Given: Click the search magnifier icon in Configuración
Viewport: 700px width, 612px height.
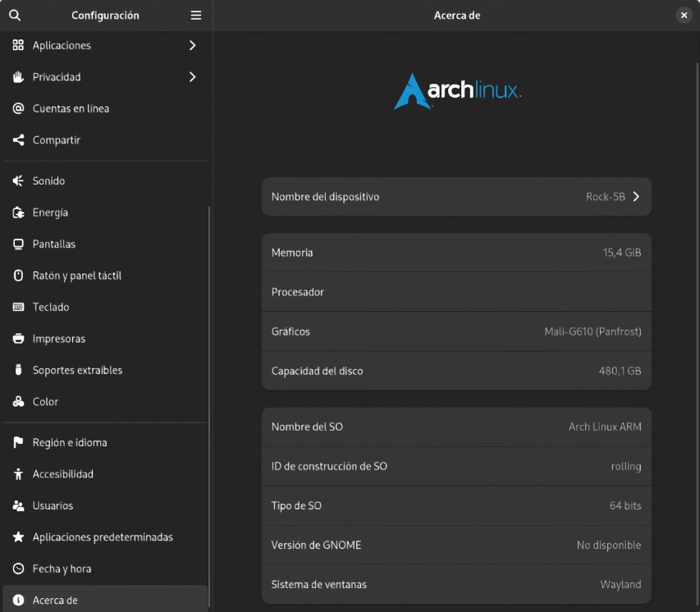Looking at the screenshot, I should pyautogui.click(x=15, y=16).
